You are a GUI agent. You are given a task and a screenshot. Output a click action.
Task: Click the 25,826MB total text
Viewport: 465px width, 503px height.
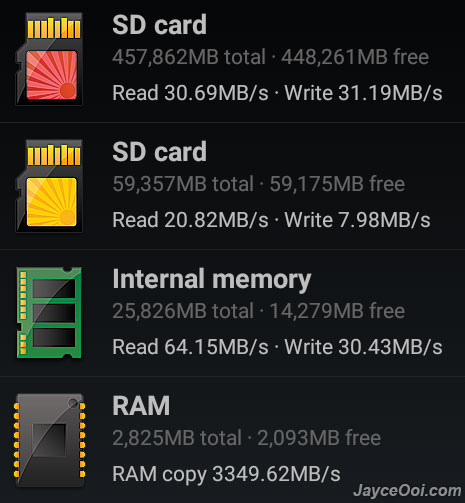point(183,311)
